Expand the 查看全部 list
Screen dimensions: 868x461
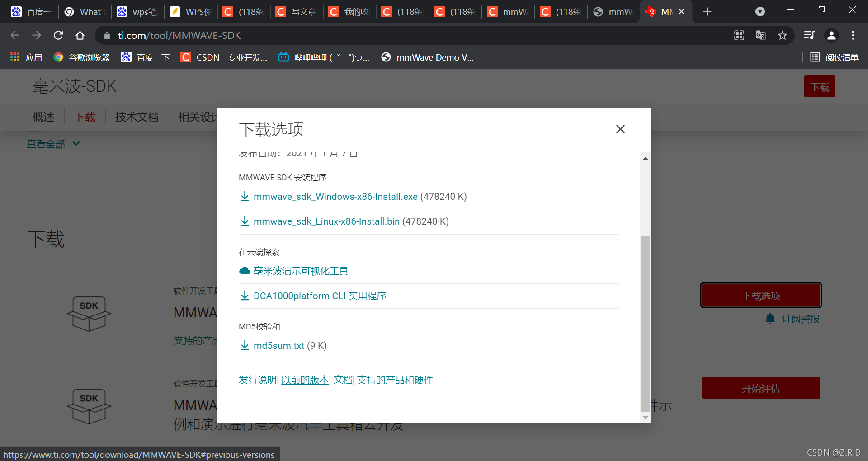[53, 144]
